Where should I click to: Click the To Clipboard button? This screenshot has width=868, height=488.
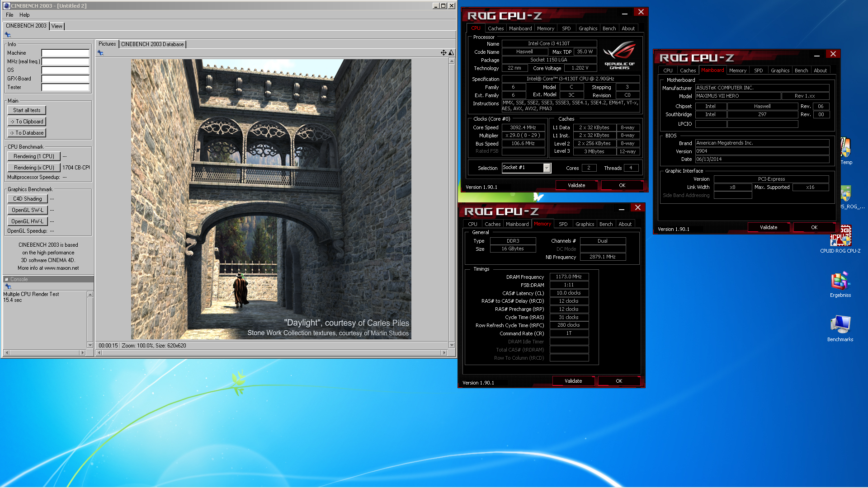click(x=27, y=122)
